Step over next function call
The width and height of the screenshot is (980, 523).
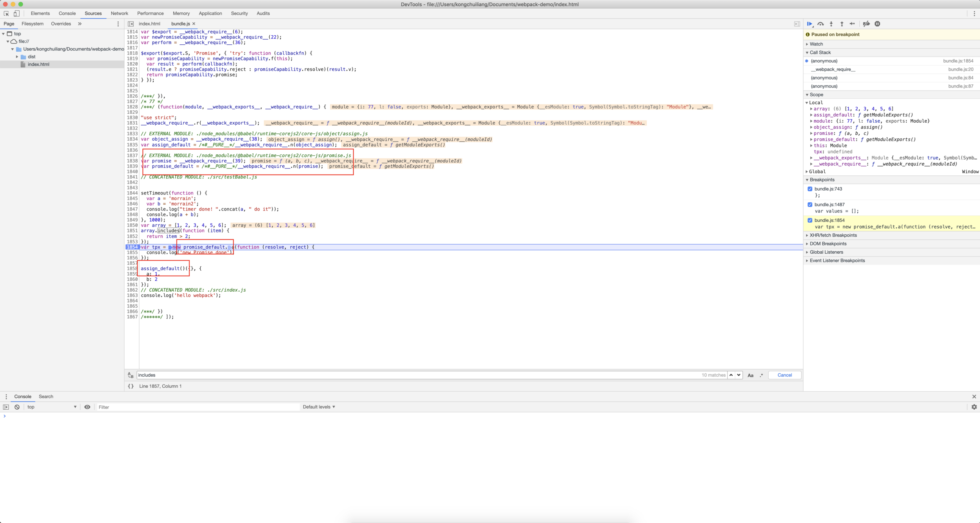click(820, 24)
